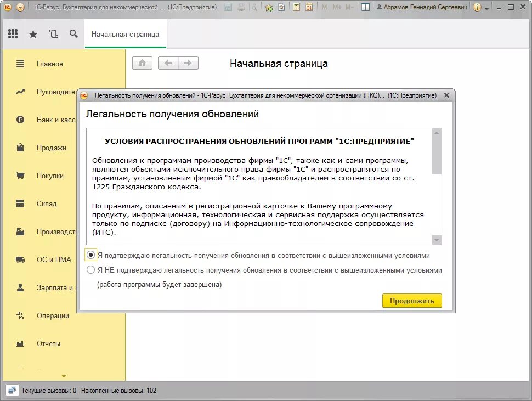Image resolution: width=532 pixels, height=401 pixels.
Task: Open the calendar icon
Action: pyautogui.click(x=309, y=7)
